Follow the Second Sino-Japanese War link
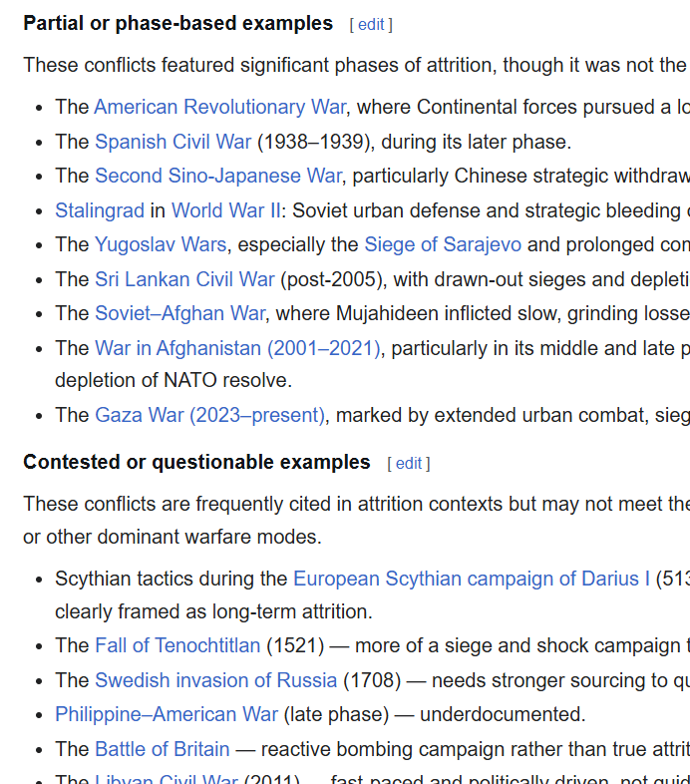The height and width of the screenshot is (784, 690). coord(218,176)
